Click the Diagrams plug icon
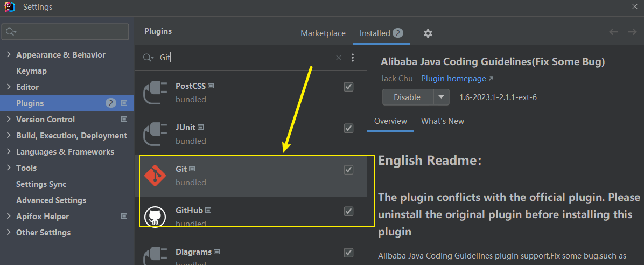 [155, 256]
